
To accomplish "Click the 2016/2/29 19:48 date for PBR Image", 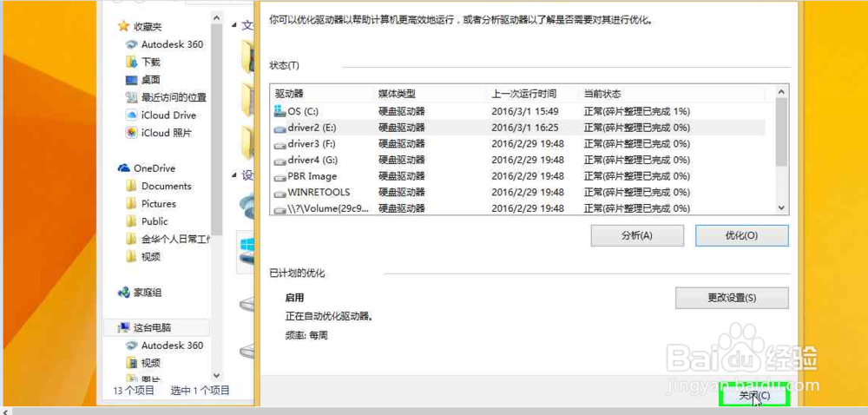I will pyautogui.click(x=528, y=176).
